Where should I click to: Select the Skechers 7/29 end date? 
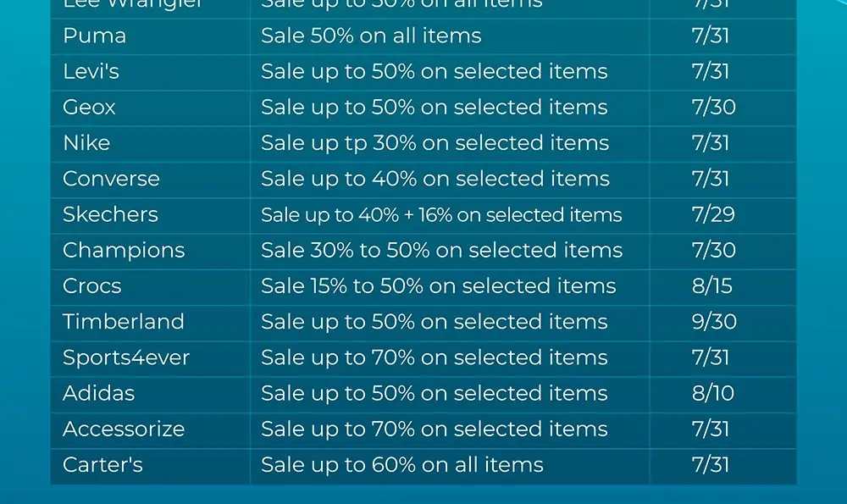pyautogui.click(x=713, y=214)
